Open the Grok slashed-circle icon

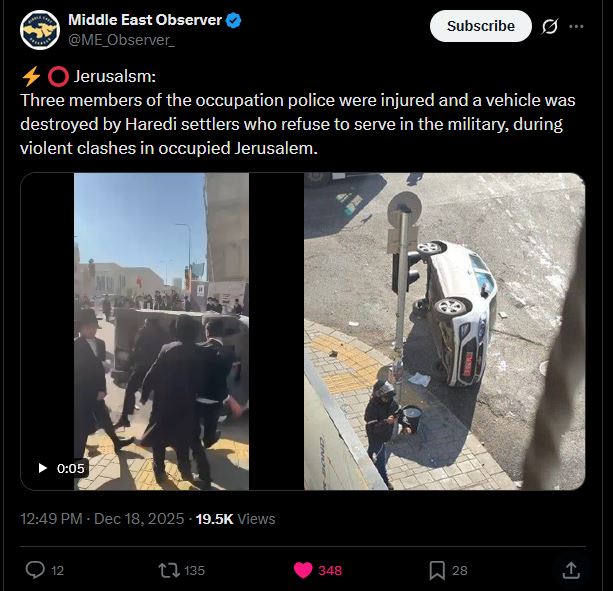[550, 26]
